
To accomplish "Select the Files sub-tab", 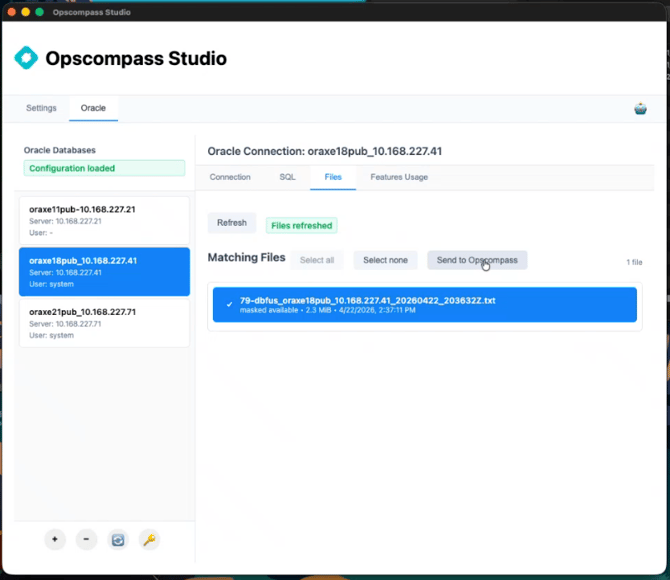I will 333,177.
